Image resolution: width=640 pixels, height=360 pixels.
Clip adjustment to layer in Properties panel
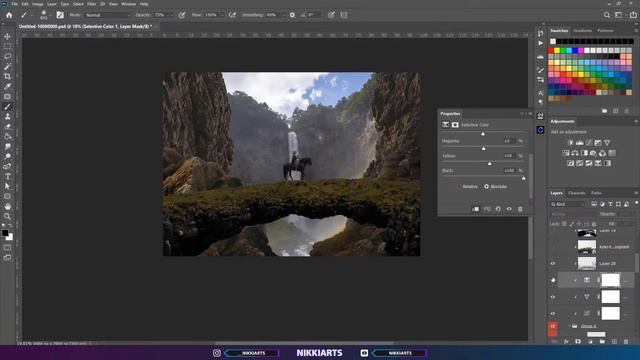click(x=476, y=209)
